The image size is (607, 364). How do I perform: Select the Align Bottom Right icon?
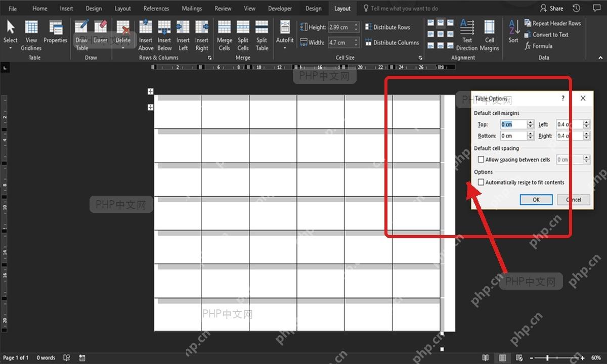pyautogui.click(x=450, y=44)
